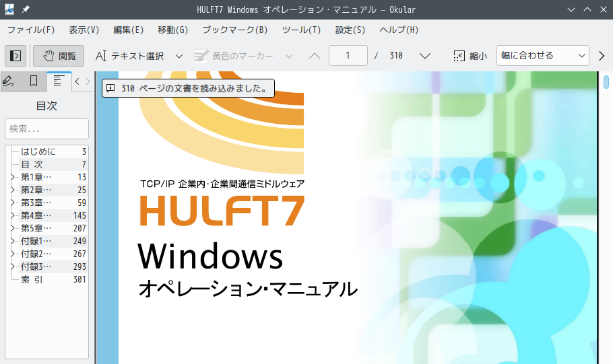The height and width of the screenshot is (364, 613).
Task: Open the ヘルプ(H) menu
Action: [x=399, y=30]
